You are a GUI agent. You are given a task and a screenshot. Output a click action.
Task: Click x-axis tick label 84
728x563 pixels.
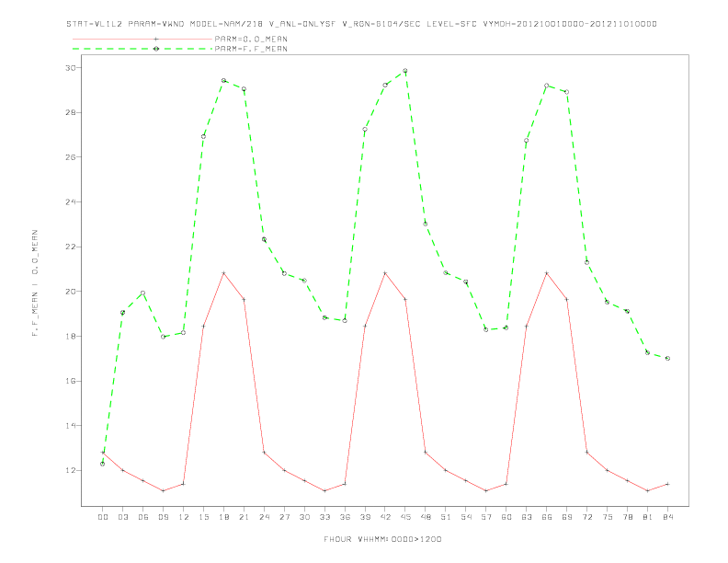coord(667,517)
